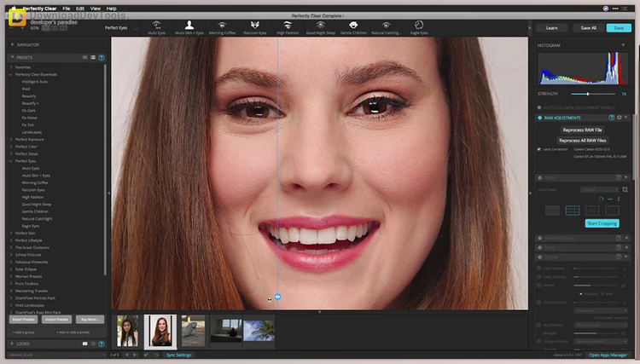Click crop tool icon beside Aspect Ratio
Image resolution: width=640 pixels, height=364 pixels.
click(x=625, y=189)
